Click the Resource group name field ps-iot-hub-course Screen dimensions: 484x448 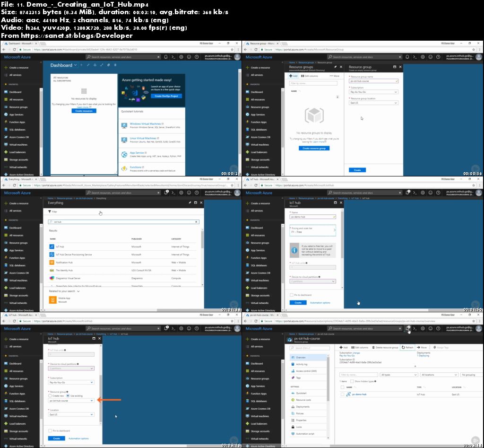[373, 81]
